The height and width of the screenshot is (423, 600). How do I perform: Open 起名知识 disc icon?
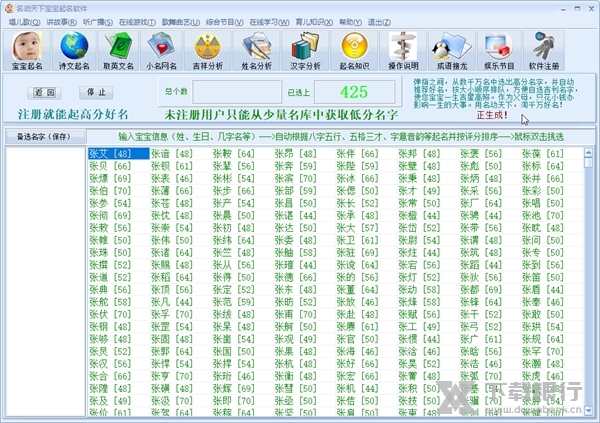point(354,51)
